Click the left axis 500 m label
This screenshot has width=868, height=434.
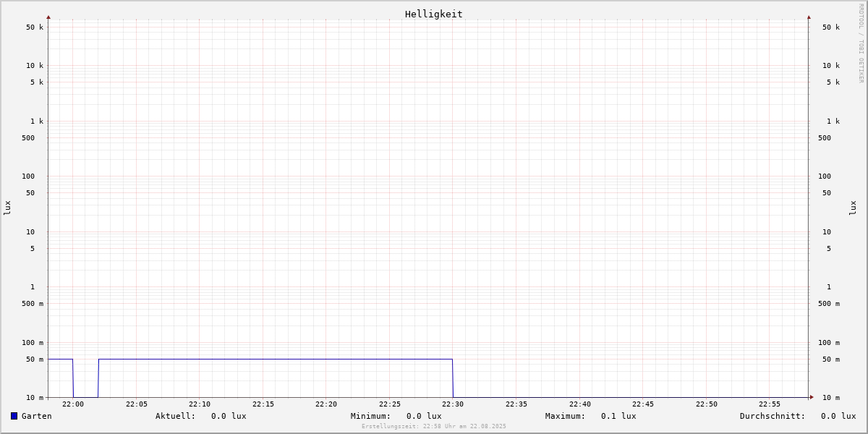pyautogui.click(x=33, y=304)
